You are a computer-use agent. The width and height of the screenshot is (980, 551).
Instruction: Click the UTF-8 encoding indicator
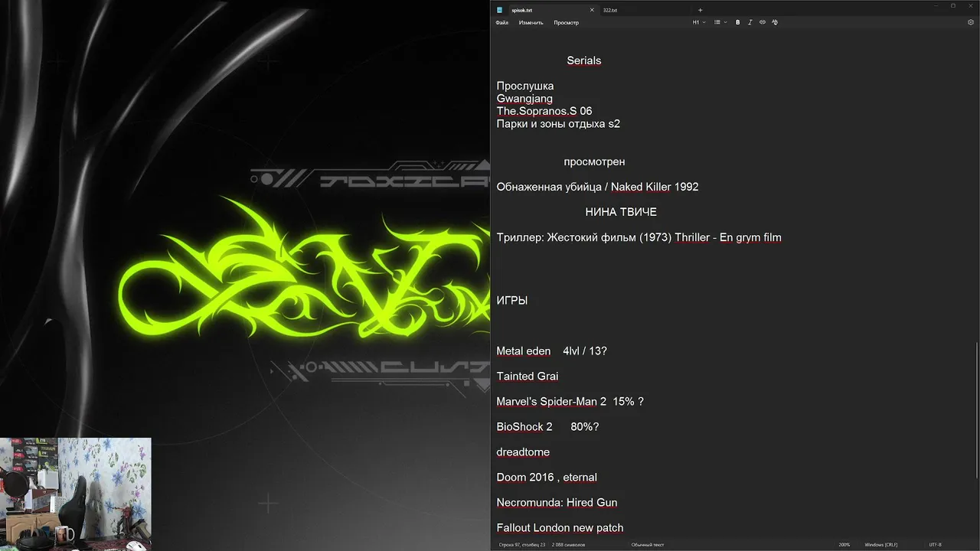pos(936,545)
